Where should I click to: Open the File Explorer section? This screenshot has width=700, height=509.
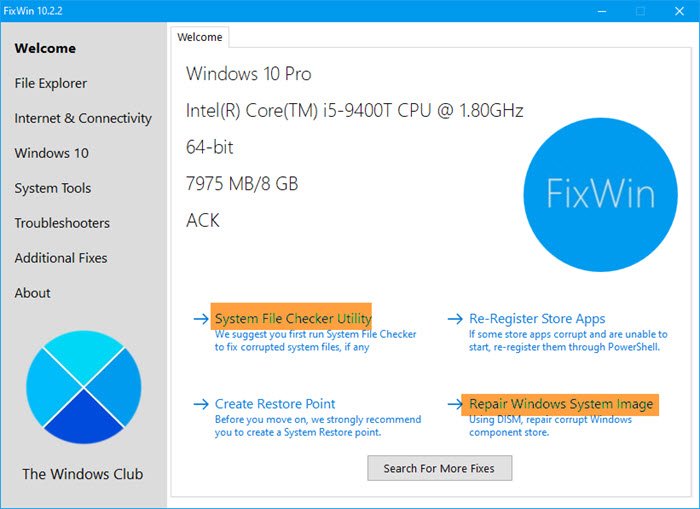[51, 83]
